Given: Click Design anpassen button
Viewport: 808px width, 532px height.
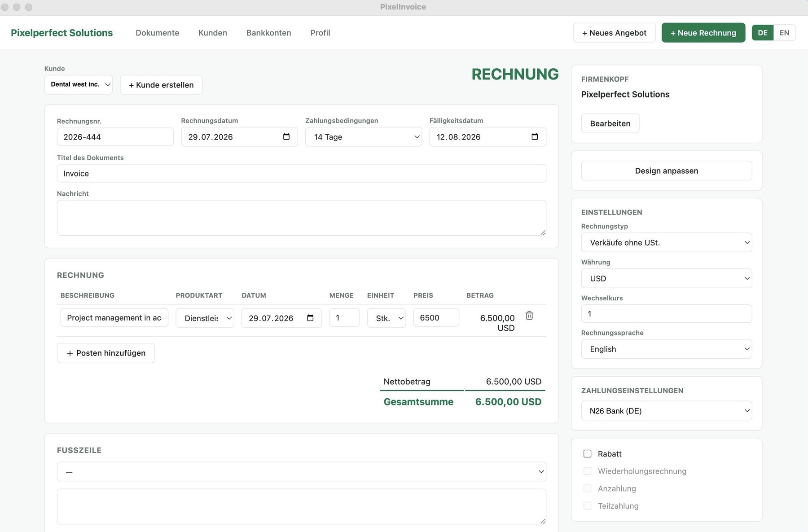Looking at the screenshot, I should coord(667,171).
